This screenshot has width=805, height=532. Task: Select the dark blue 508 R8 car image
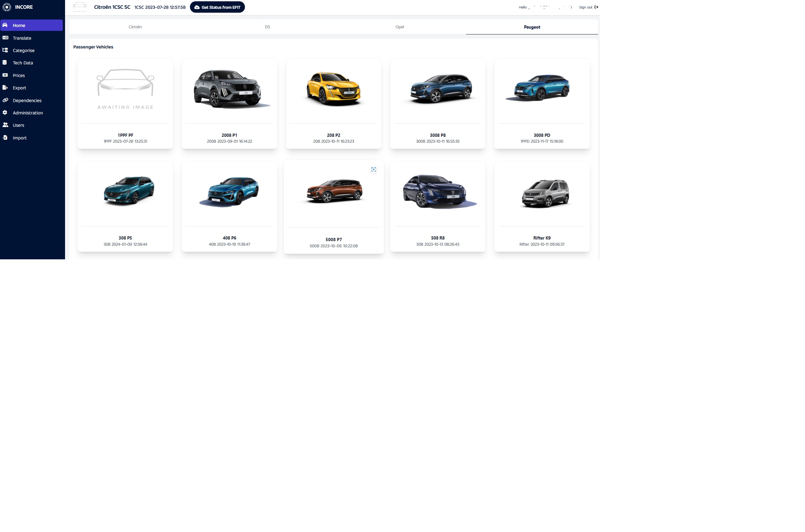click(x=440, y=192)
